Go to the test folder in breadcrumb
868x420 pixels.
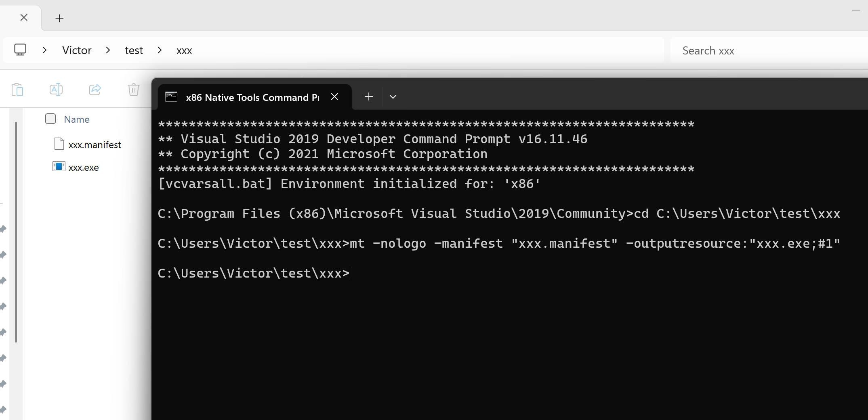[x=134, y=50]
